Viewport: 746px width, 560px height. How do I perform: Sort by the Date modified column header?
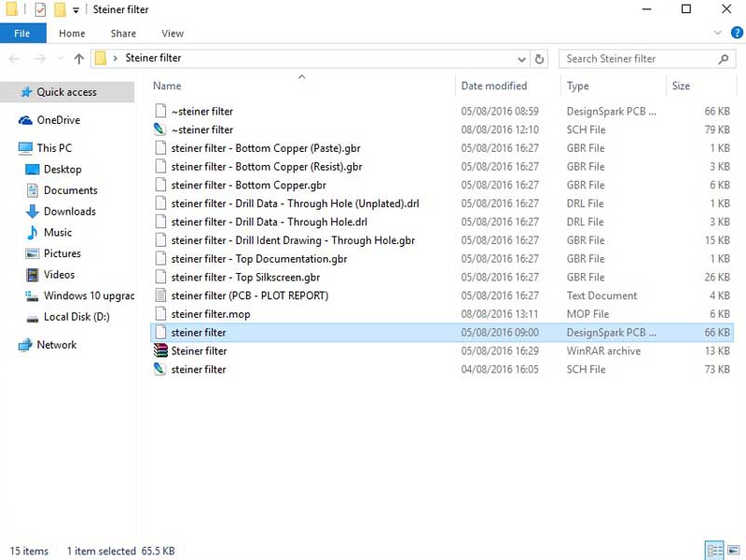tap(494, 86)
